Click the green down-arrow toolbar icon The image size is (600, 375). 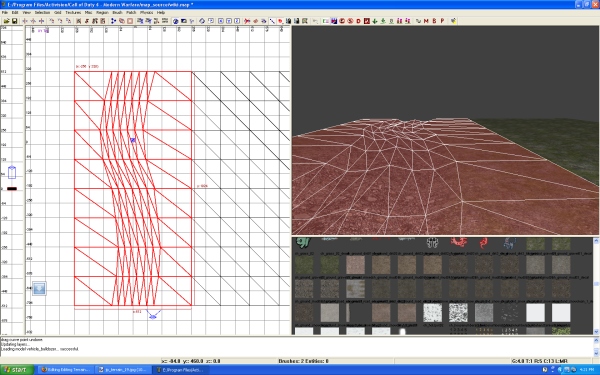(x=375, y=21)
